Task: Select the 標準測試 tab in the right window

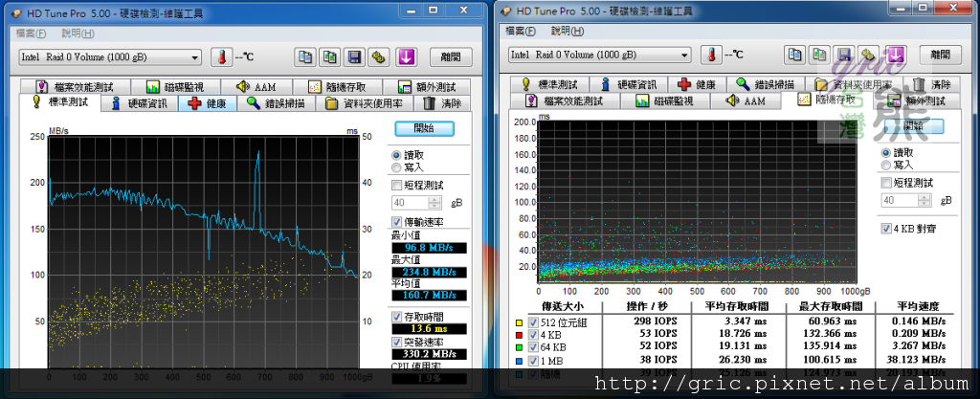Action: pos(550,84)
